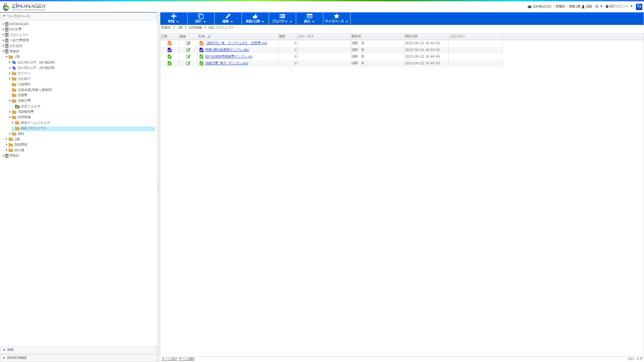The width and height of the screenshot is (644, 362).
Task: Sort by the ステータス column header
Action: tap(323, 37)
